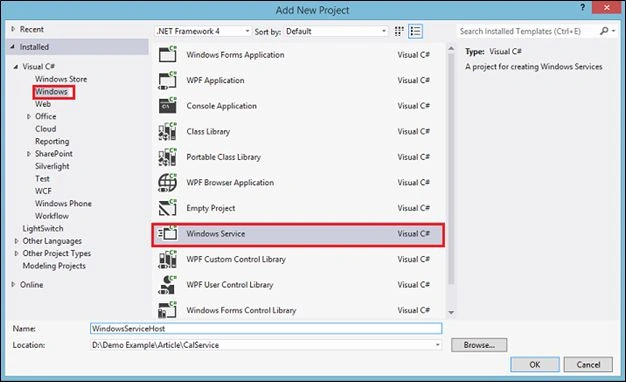The width and height of the screenshot is (626, 382).
Task: Click the Empty Project template icon
Action: coord(168,208)
